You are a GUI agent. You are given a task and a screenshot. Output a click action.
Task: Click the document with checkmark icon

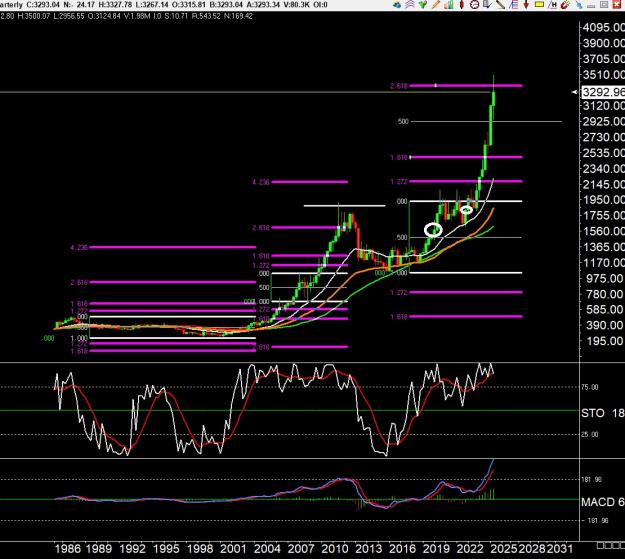click(x=487, y=4)
